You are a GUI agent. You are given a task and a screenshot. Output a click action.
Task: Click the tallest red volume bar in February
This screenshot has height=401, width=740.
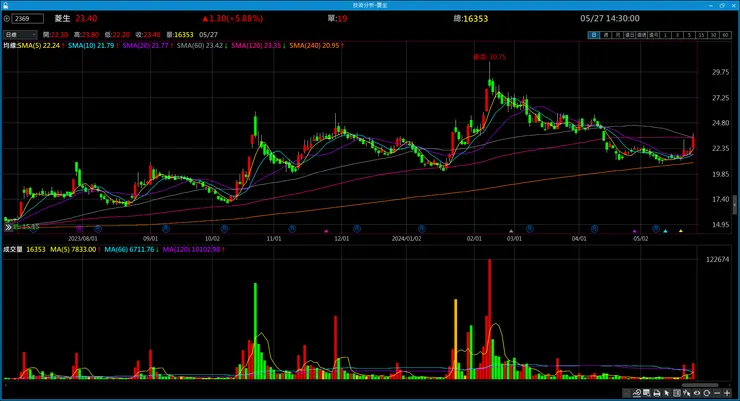(x=490, y=319)
